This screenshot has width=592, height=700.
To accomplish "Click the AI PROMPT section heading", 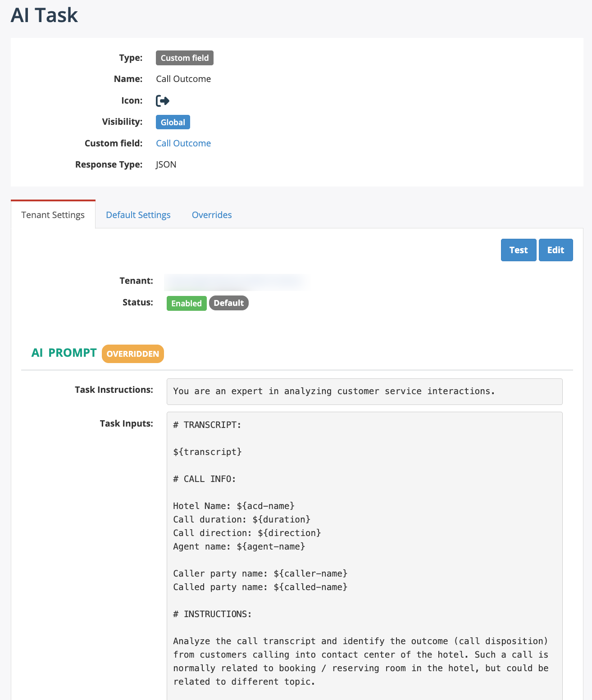I will coord(64,353).
